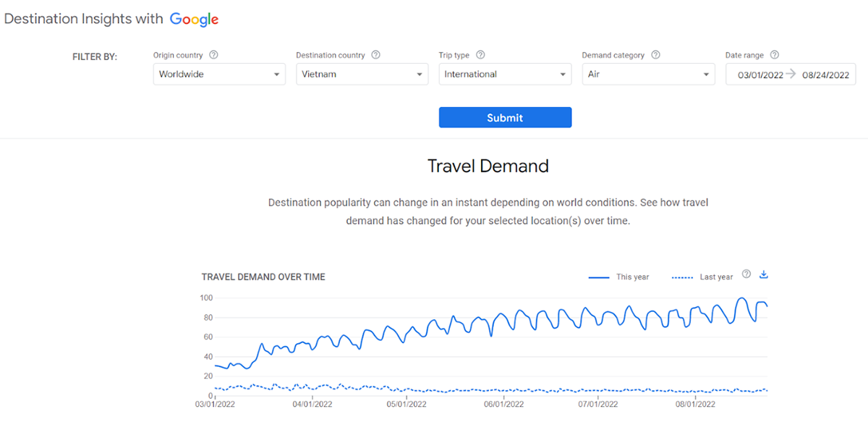Click the Trip type help icon
Viewport: 868px width, 422px height.
pos(480,55)
